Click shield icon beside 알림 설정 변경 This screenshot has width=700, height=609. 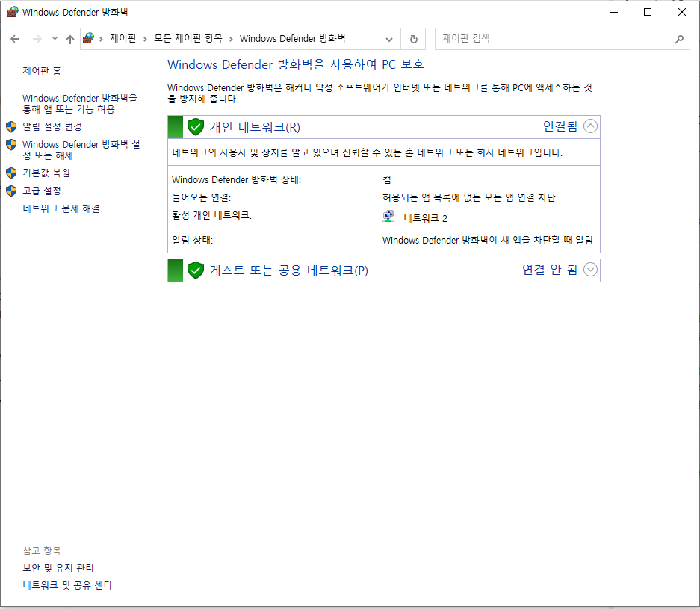tap(11, 127)
